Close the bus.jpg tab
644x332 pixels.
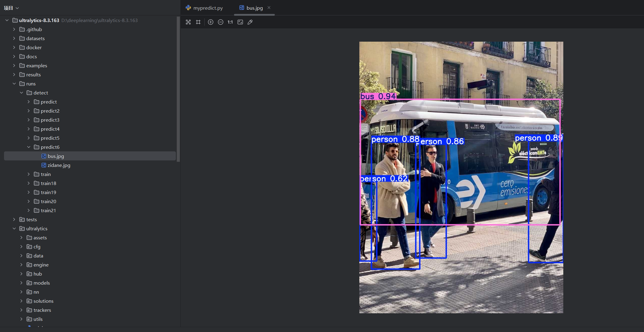tap(269, 8)
